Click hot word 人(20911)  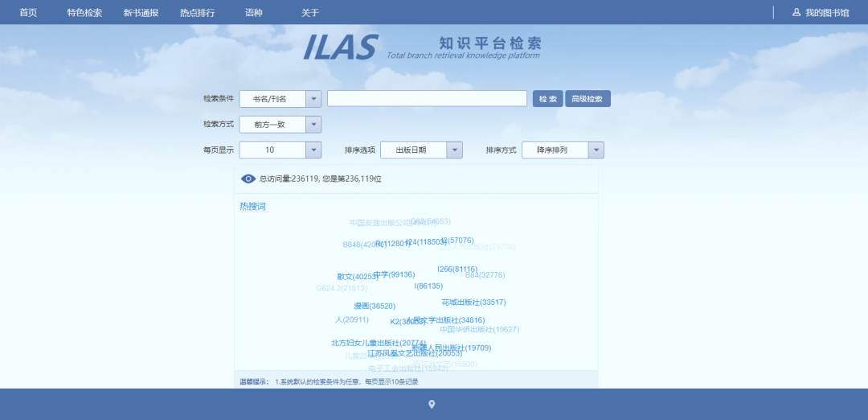[352, 319]
